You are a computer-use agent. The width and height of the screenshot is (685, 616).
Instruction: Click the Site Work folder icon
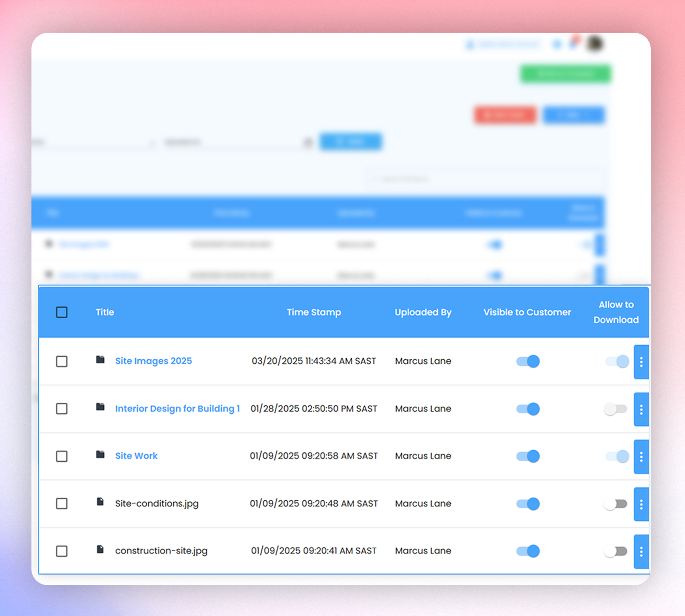(100, 454)
